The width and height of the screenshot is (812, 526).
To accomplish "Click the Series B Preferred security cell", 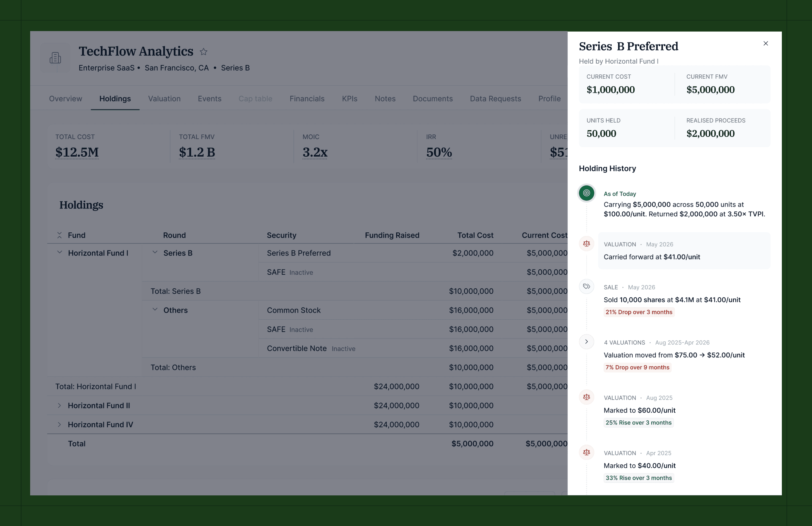I will (x=299, y=253).
